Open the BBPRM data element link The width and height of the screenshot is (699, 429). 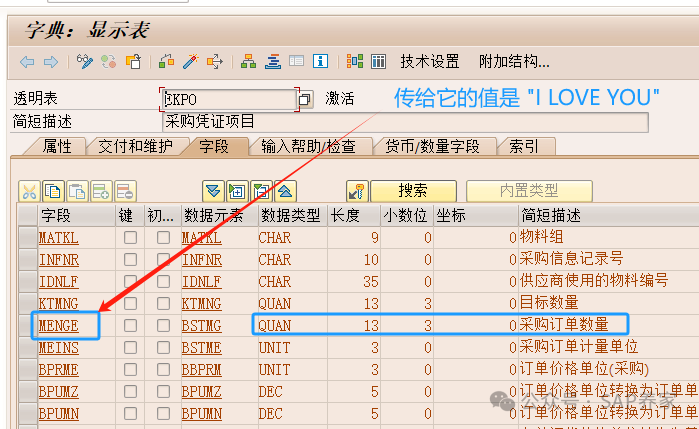point(201,370)
